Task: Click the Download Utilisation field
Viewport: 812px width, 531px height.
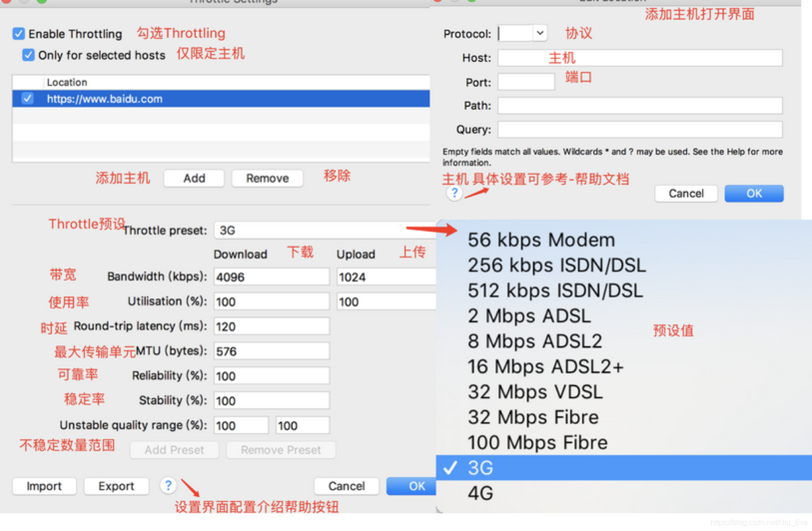Action: 272,302
